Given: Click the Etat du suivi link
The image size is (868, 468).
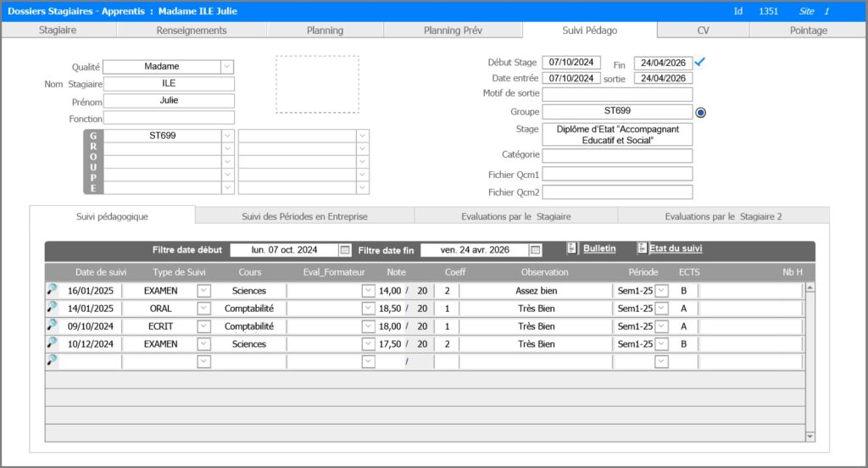Looking at the screenshot, I should (676, 248).
